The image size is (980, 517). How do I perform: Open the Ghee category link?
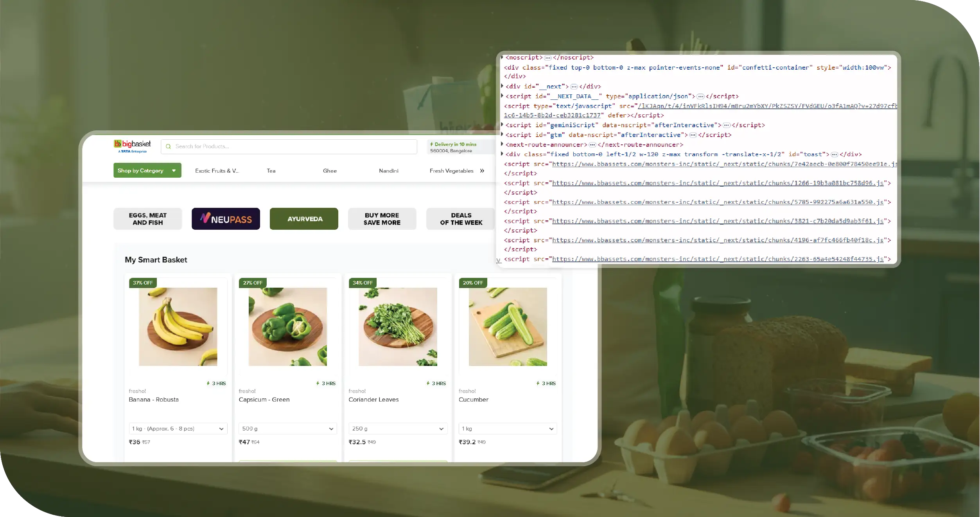pos(330,171)
